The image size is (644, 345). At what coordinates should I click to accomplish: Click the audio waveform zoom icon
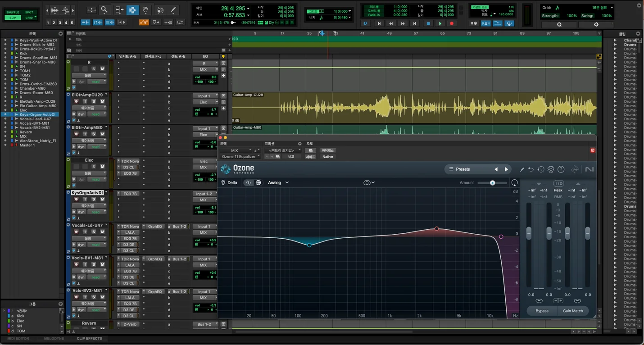pos(54,10)
